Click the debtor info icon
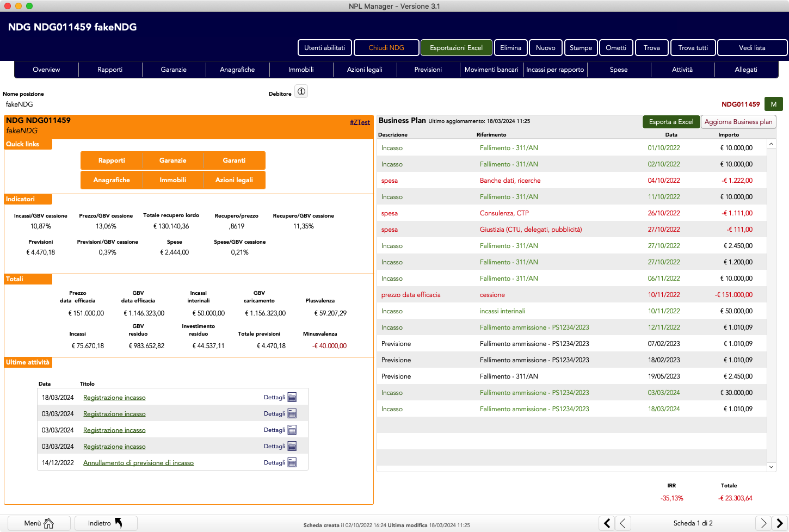Viewport: 789px width, 532px height. click(301, 91)
